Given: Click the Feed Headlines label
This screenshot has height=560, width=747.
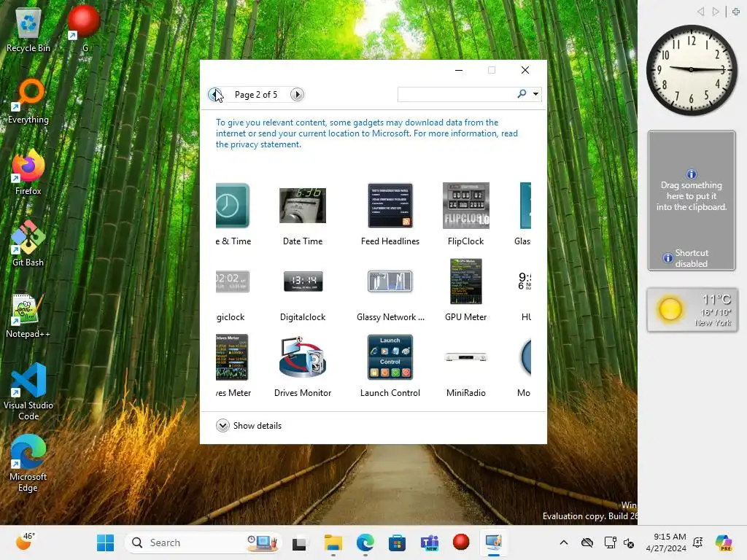Looking at the screenshot, I should click(390, 241).
